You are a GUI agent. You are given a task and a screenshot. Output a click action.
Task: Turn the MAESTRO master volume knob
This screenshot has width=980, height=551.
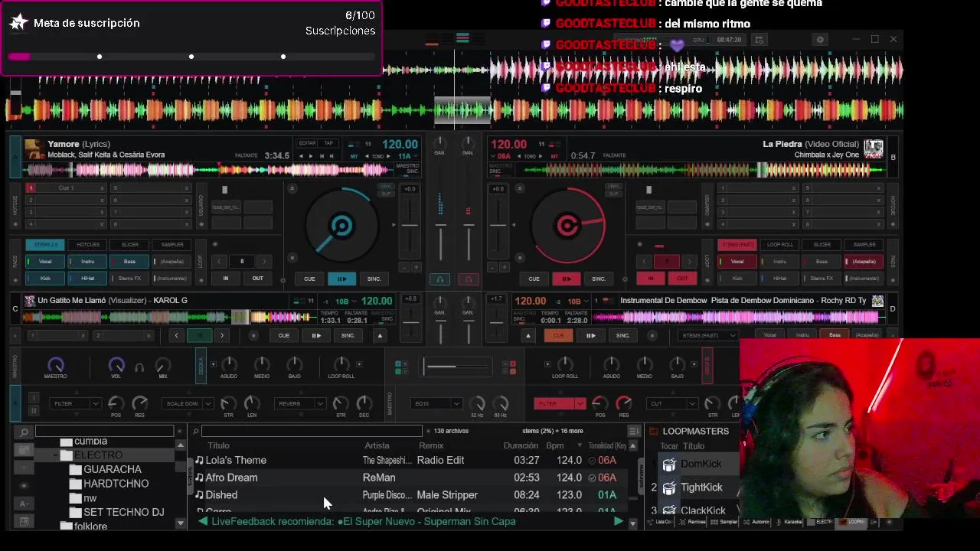coord(55,365)
